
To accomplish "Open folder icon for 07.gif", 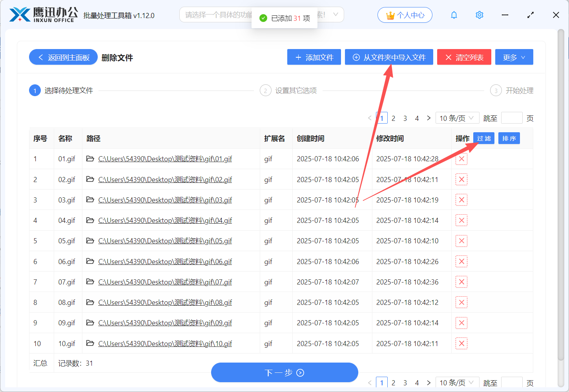I will 90,281.
